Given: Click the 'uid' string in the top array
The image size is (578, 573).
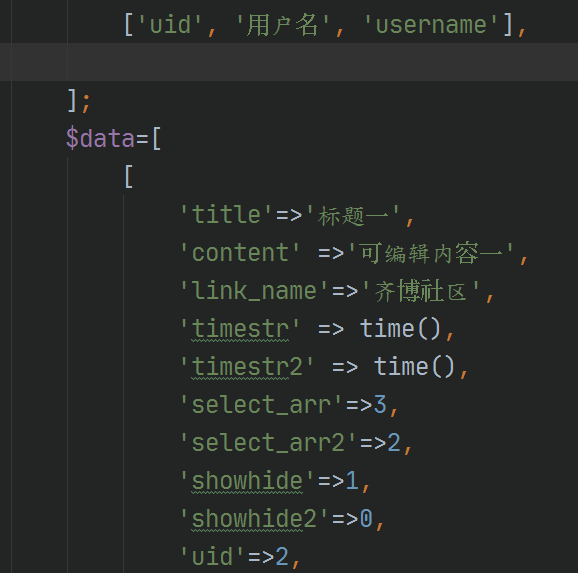Looking at the screenshot, I should [x=170, y=25].
